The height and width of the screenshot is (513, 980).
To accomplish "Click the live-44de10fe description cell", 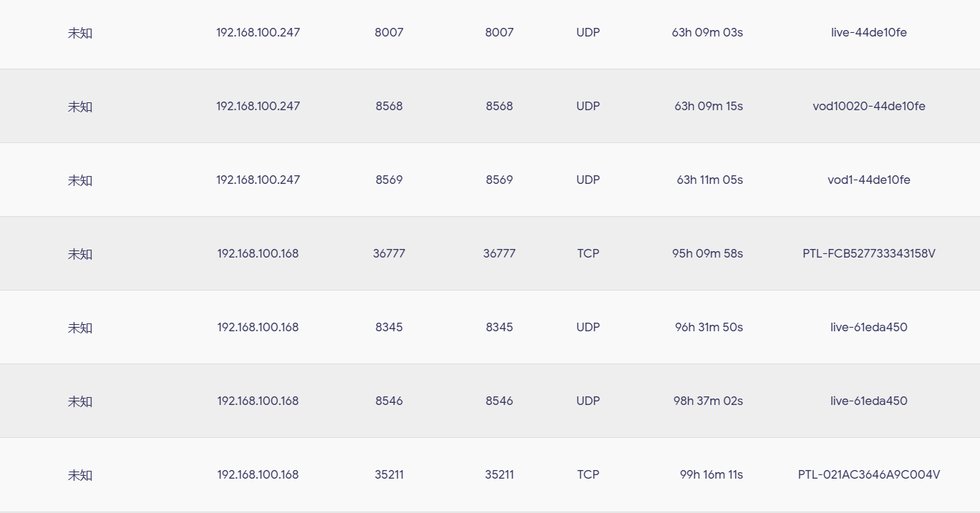I will click(868, 32).
